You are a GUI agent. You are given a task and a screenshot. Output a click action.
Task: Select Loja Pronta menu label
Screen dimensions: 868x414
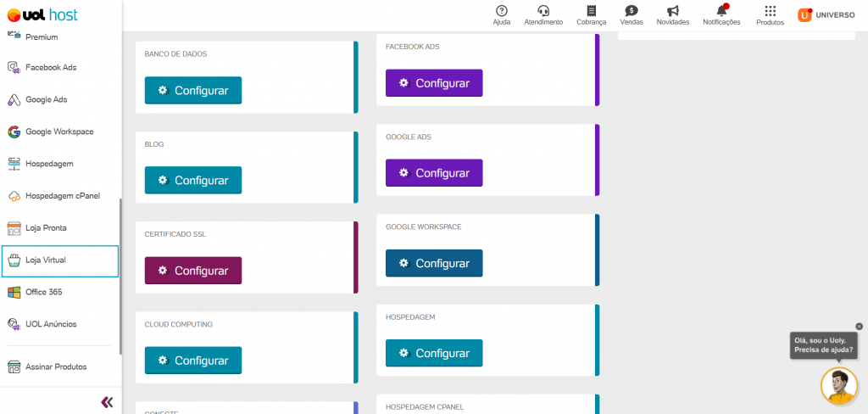tap(46, 227)
